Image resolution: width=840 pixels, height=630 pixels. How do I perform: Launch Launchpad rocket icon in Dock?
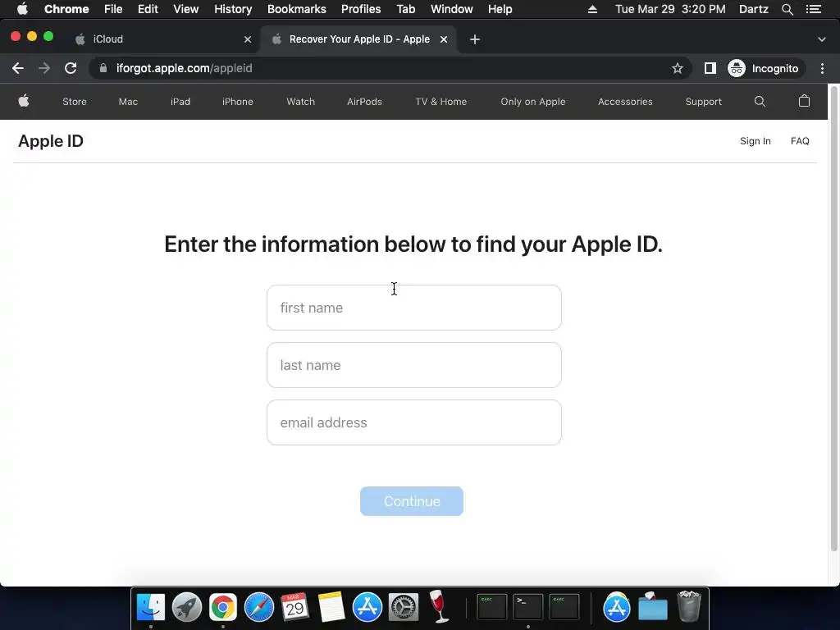(187, 608)
